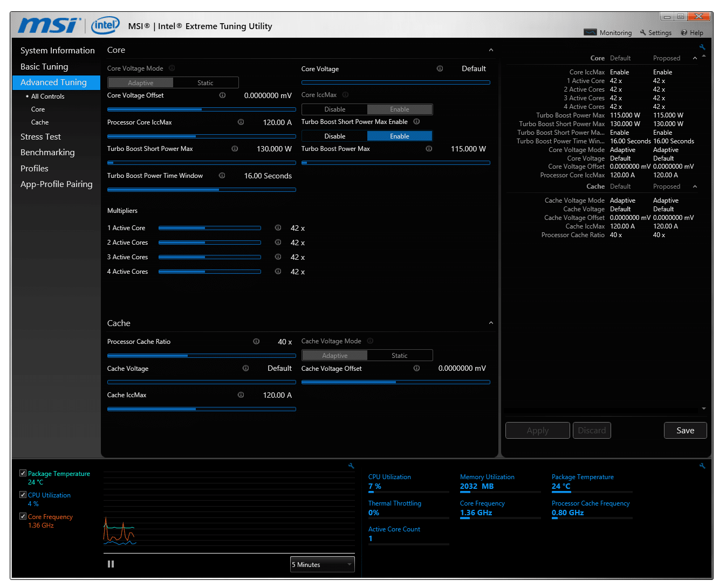
Task: Open Stress Test section
Action: point(40,137)
